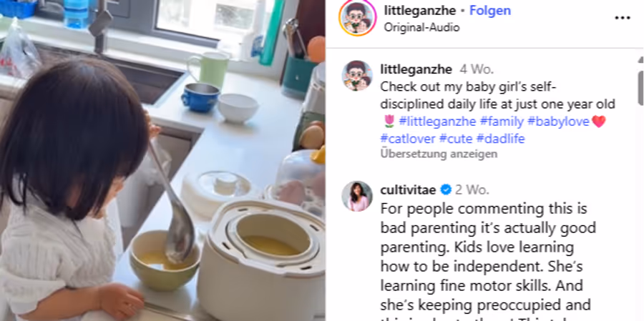Open cultivitae username link
Screen dimensions: 644x321
[x=409, y=189]
